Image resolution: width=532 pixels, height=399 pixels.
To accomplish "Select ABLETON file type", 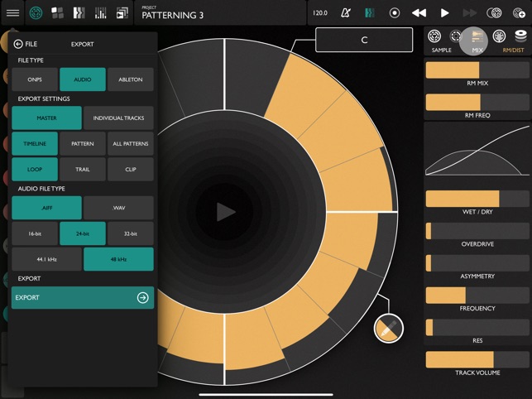I will pos(131,79).
